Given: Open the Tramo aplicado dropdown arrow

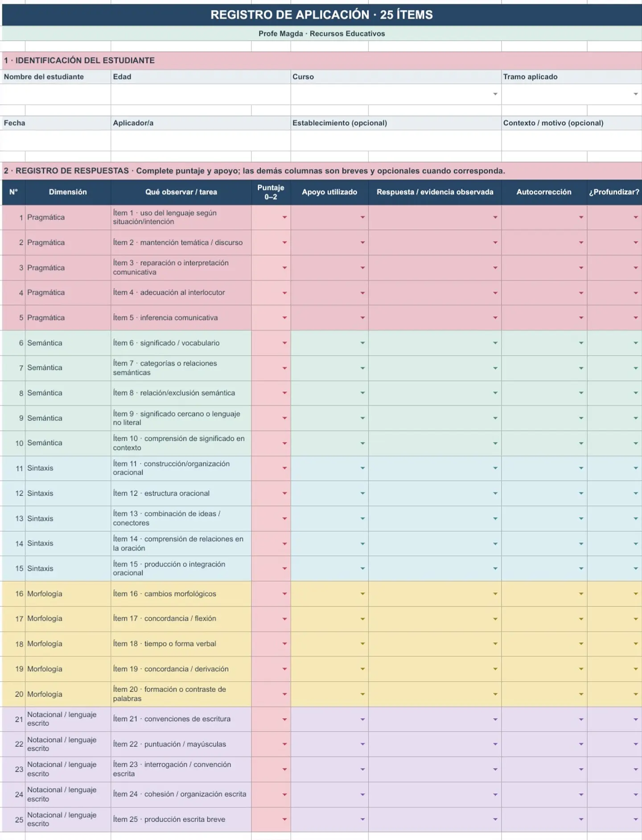Looking at the screenshot, I should click(x=635, y=94).
